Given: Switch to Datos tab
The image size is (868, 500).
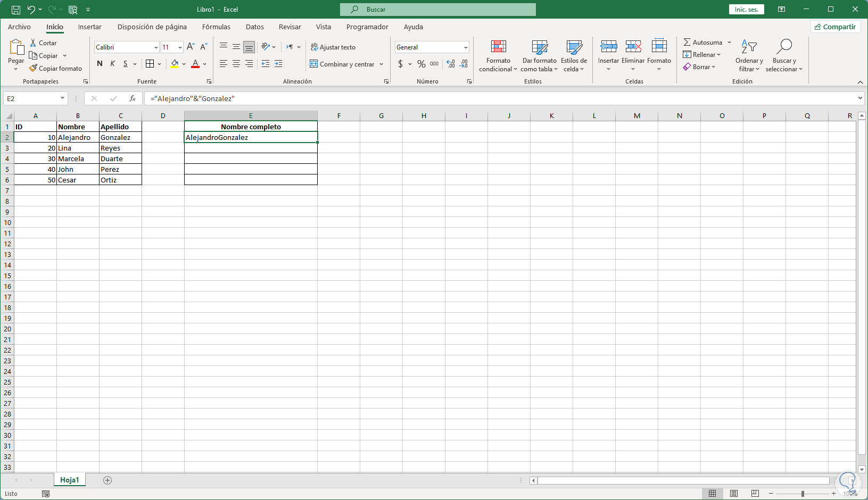Looking at the screenshot, I should tap(255, 27).
